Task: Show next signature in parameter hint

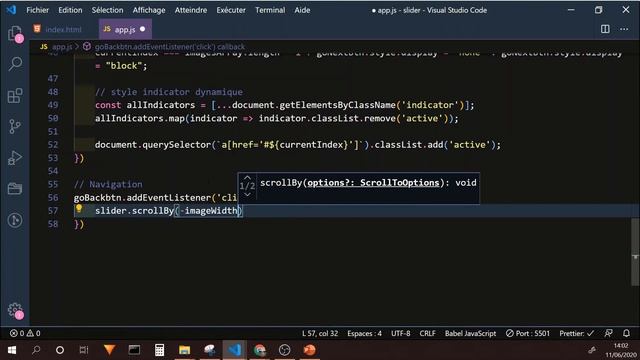Action: pos(247,195)
